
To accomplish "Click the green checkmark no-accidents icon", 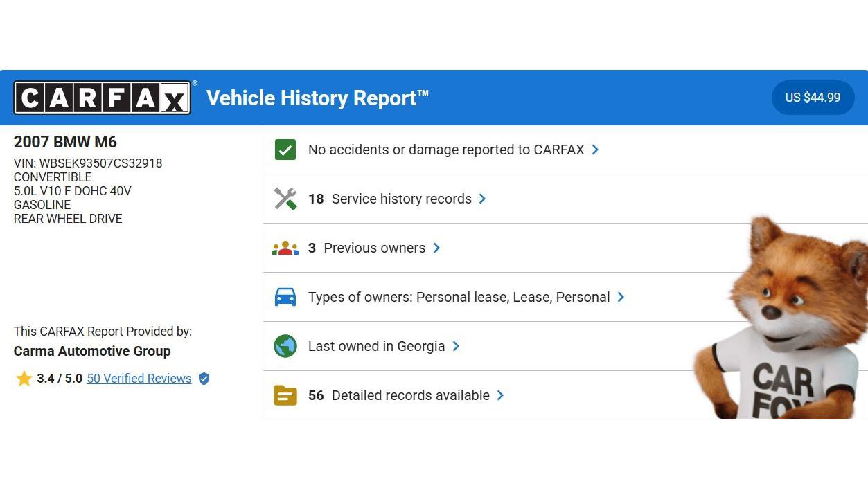I will (x=285, y=150).
